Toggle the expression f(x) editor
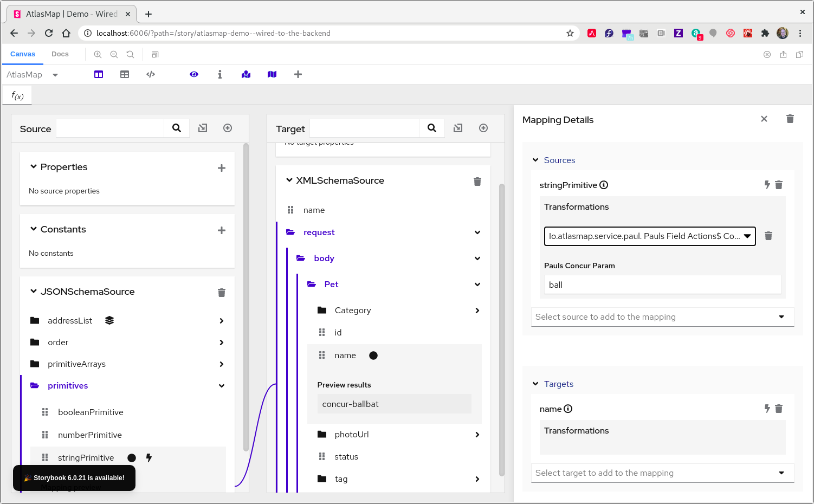Screen dimensions: 814x504 [17, 96]
